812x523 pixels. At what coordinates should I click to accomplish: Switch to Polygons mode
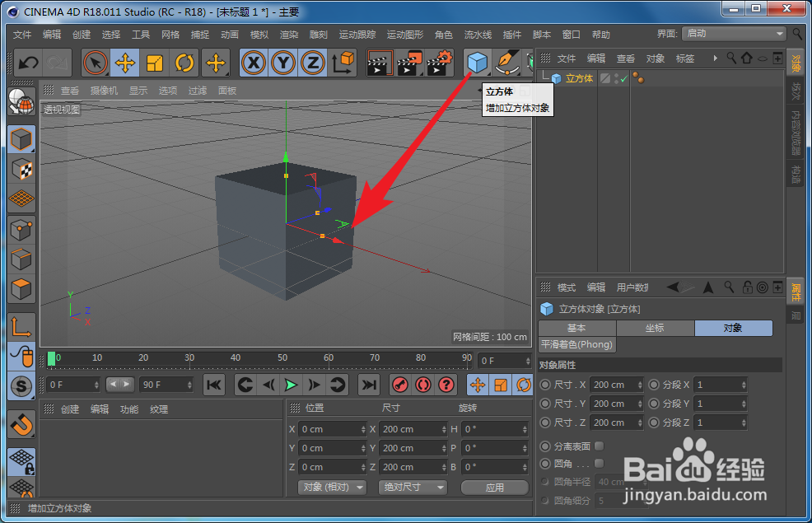(x=21, y=289)
